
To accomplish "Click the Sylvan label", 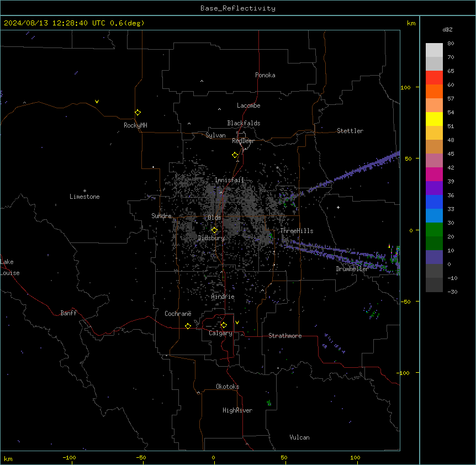I will click(x=215, y=135).
